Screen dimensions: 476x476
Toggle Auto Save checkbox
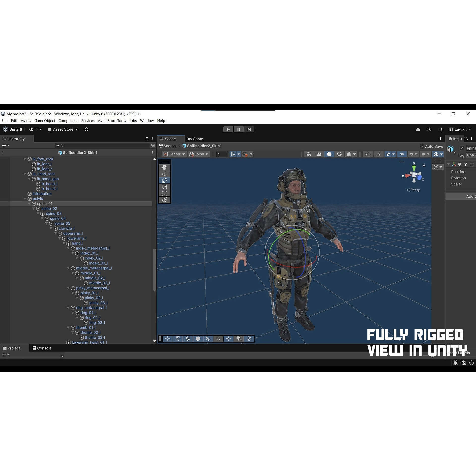pos(422,146)
